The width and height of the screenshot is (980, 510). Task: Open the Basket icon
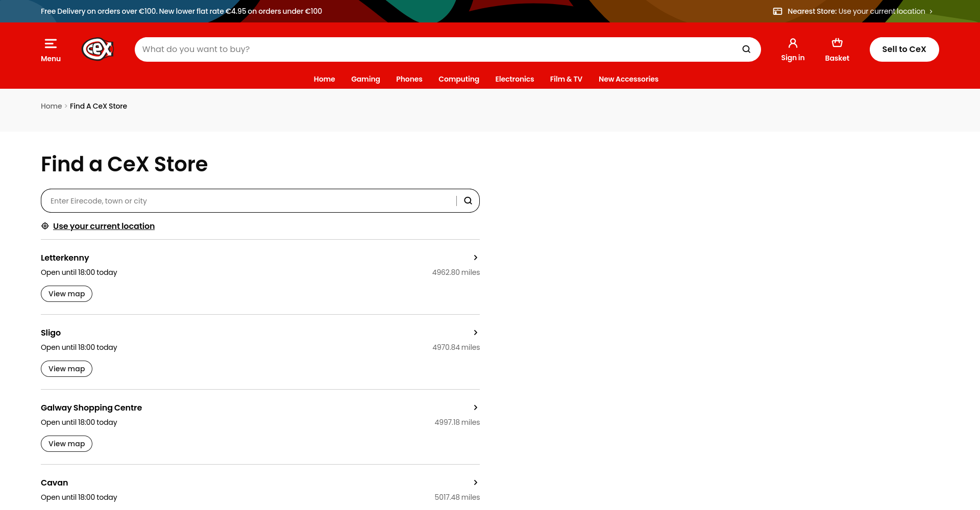pyautogui.click(x=837, y=43)
